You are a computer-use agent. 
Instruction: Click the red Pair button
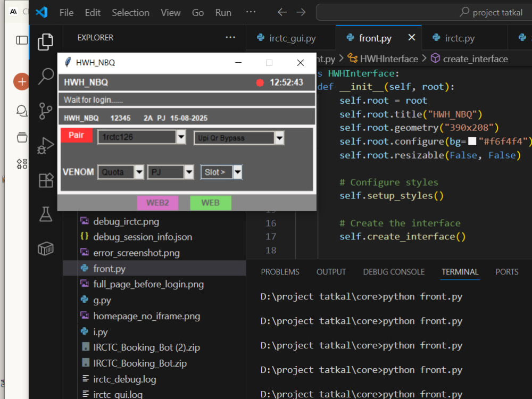(x=77, y=135)
